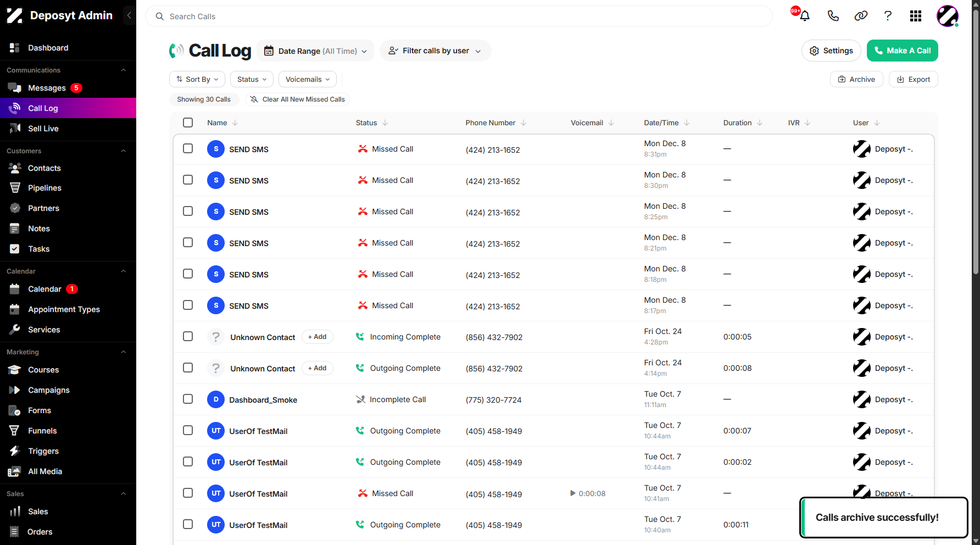Open the Sort By dropdown
Image resolution: width=980 pixels, height=545 pixels.
(197, 79)
